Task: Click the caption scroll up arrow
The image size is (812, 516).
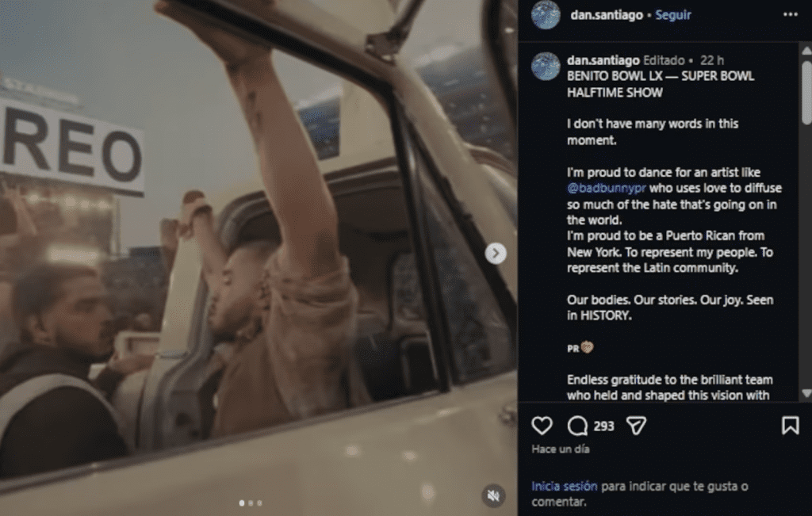Action: click(806, 50)
